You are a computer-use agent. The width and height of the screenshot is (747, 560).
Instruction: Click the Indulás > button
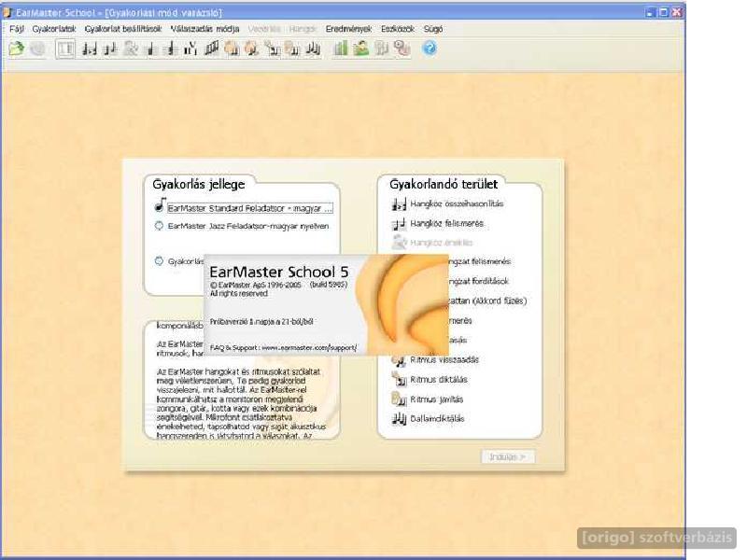pos(508,456)
